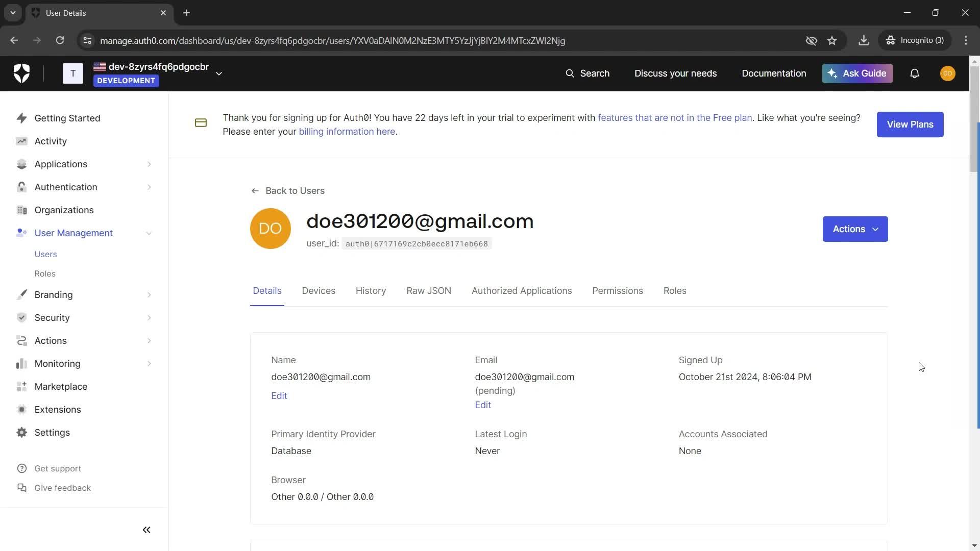Image resolution: width=980 pixels, height=551 pixels.
Task: Click the Security shield icon
Action: [x=21, y=317]
